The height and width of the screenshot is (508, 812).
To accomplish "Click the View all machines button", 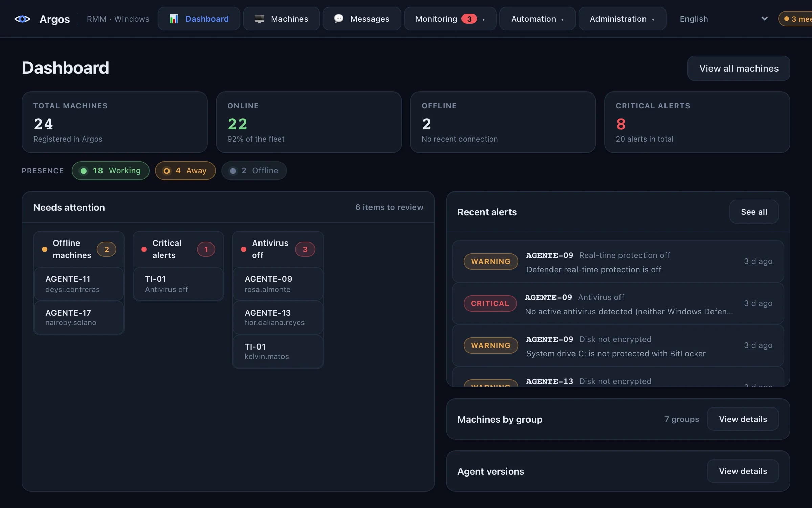I will coord(739,68).
